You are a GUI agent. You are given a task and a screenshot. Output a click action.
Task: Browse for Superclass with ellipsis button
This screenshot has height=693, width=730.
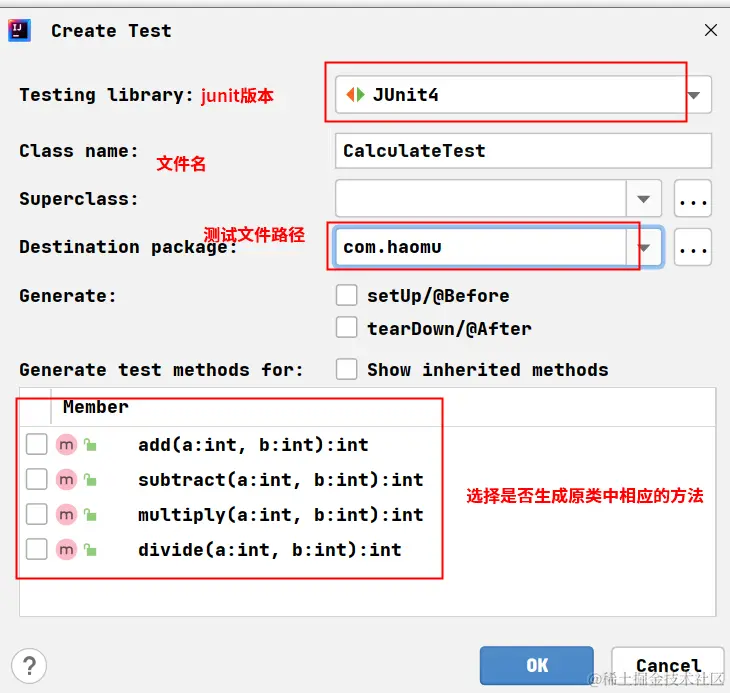tap(693, 199)
